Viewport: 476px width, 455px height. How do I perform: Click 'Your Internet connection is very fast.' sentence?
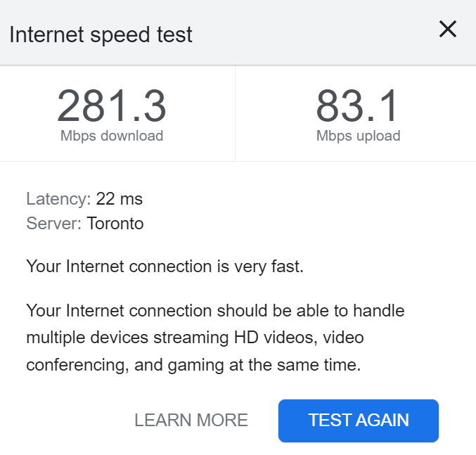point(165,267)
